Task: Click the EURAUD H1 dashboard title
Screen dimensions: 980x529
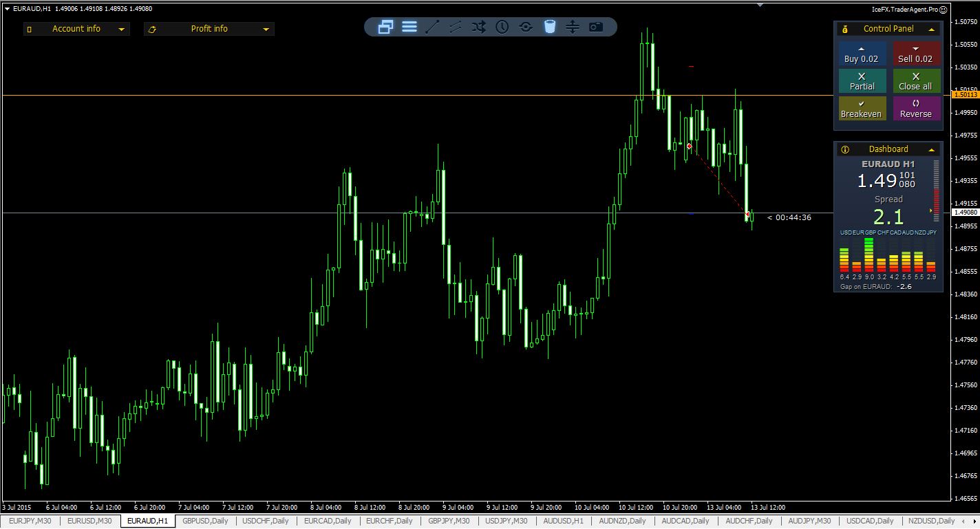Action: (888, 164)
